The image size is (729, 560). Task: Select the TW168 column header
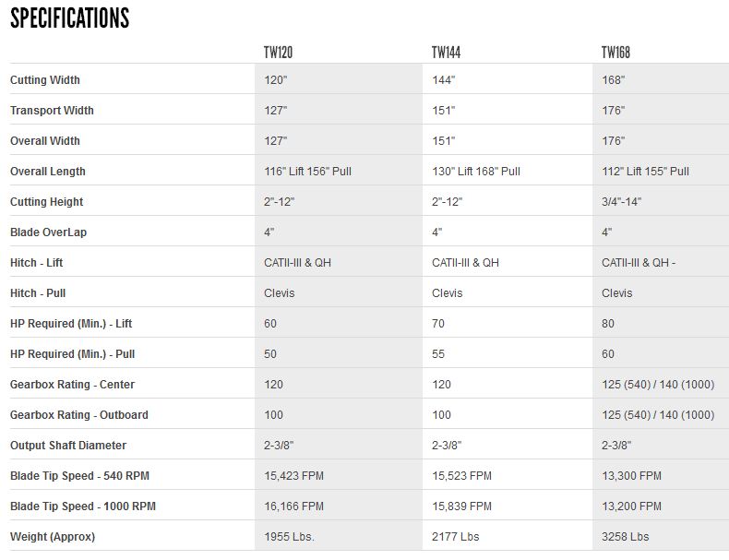point(616,53)
